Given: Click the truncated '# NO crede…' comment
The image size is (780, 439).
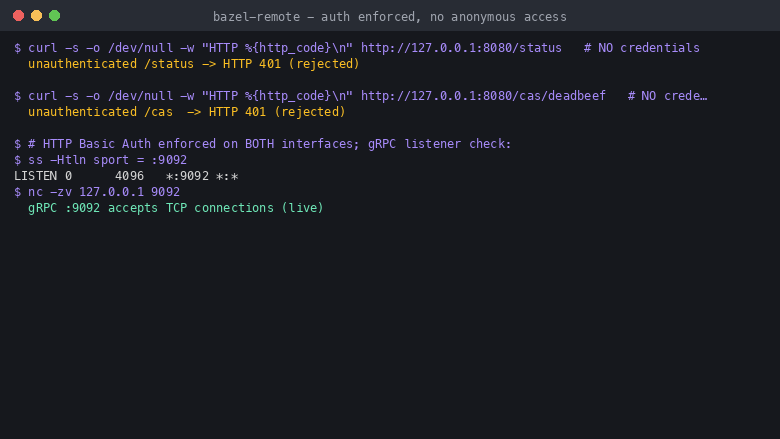Looking at the screenshot, I should [667, 96].
